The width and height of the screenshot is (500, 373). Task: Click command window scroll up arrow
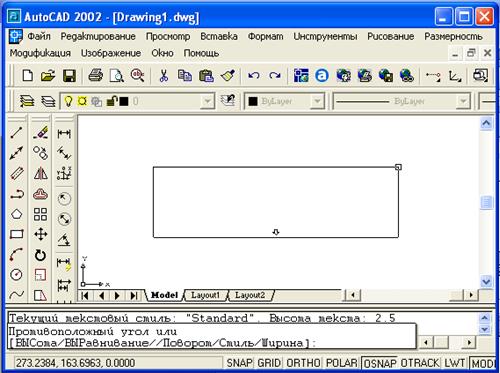[x=484, y=318]
